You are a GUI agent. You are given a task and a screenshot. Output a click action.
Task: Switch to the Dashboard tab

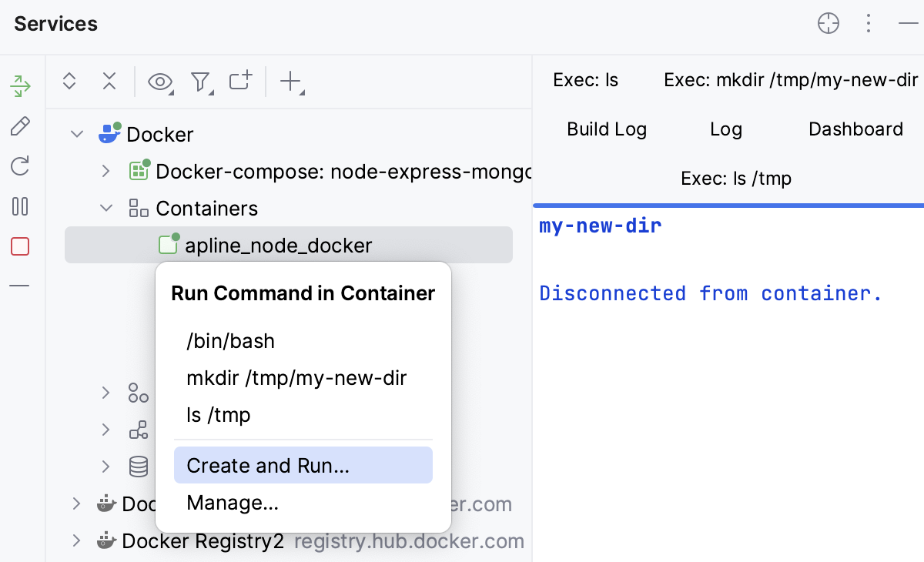[855, 129]
